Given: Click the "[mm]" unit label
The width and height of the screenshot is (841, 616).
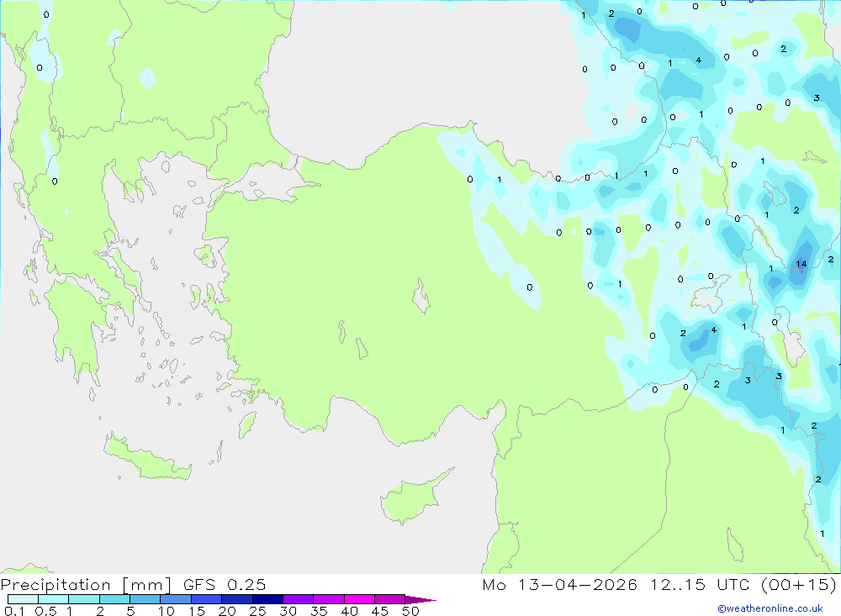Looking at the screenshot, I should (147, 585).
